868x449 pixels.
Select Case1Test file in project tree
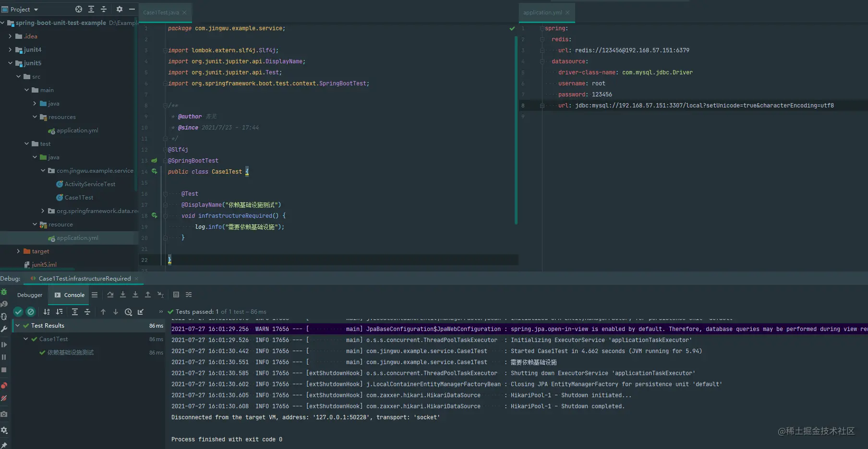pyautogui.click(x=79, y=197)
